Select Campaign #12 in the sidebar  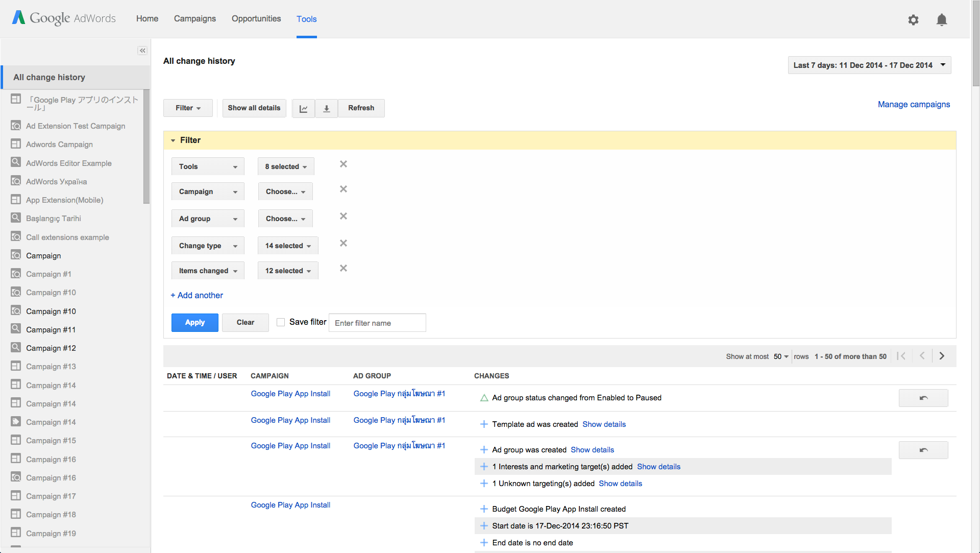(51, 348)
